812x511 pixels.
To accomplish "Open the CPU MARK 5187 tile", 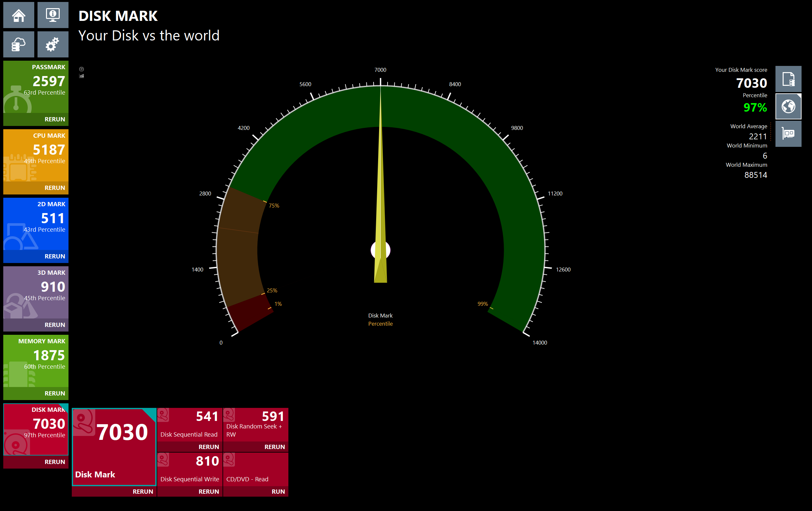I will click(x=36, y=155).
